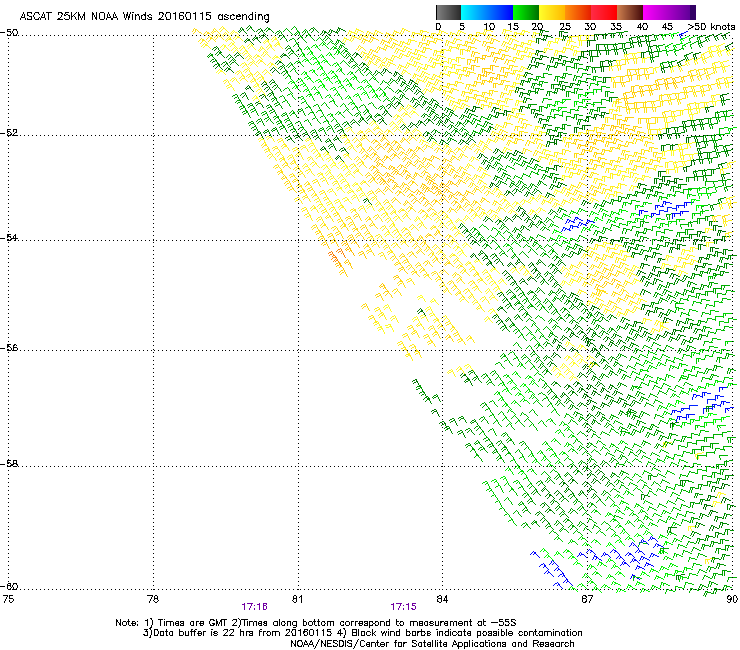Click the longitude label '87'
The height and width of the screenshot is (650, 740).
pyautogui.click(x=587, y=599)
